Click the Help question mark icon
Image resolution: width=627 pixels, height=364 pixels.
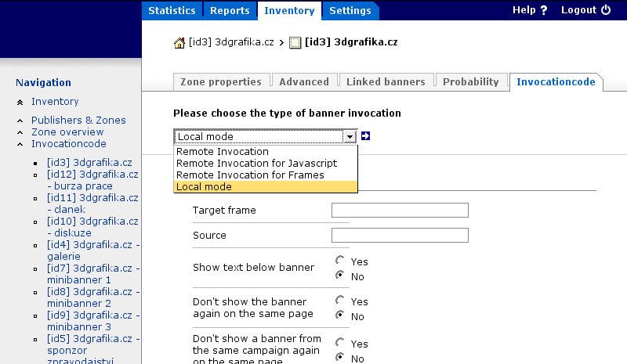point(543,10)
